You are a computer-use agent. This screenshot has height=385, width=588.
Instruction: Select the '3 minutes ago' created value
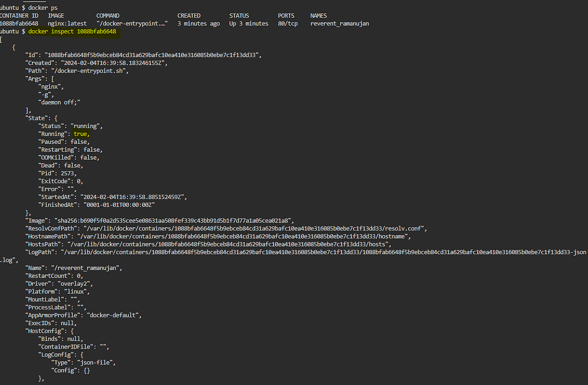198,24
